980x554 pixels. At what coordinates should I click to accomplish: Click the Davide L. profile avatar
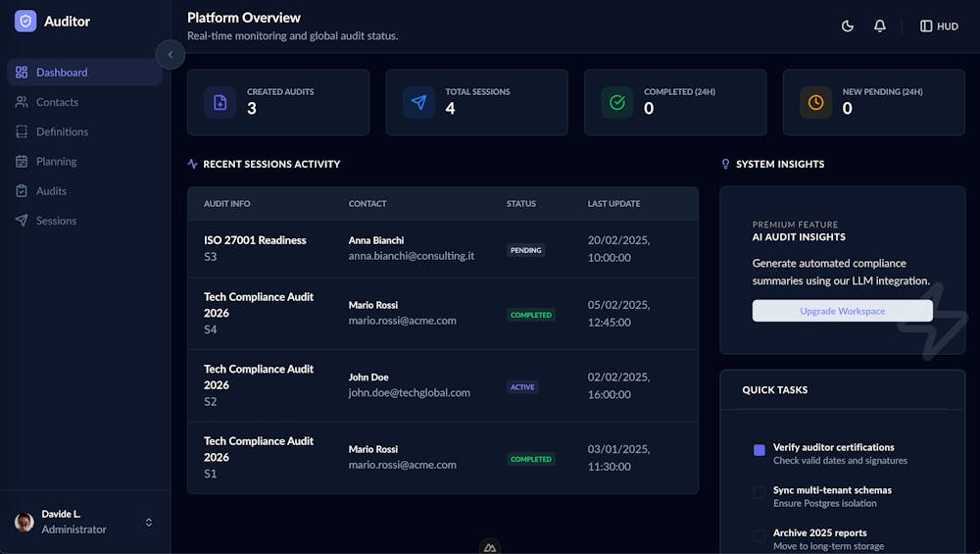coord(24,522)
